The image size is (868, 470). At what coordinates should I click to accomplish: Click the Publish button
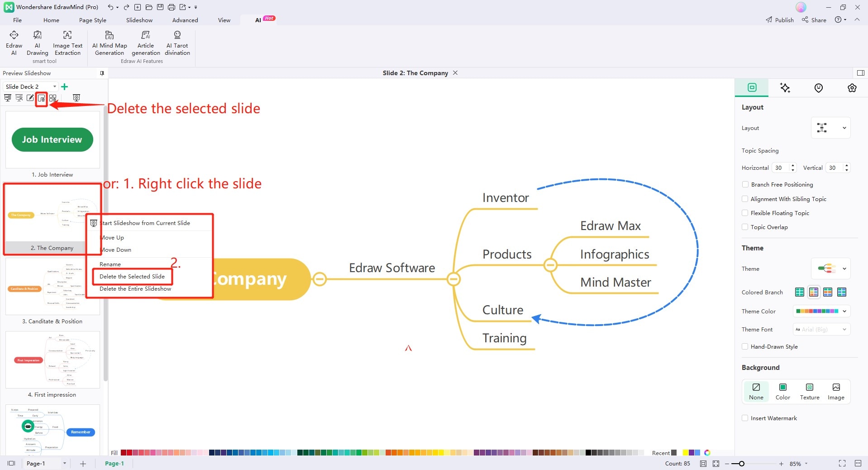tap(780, 20)
